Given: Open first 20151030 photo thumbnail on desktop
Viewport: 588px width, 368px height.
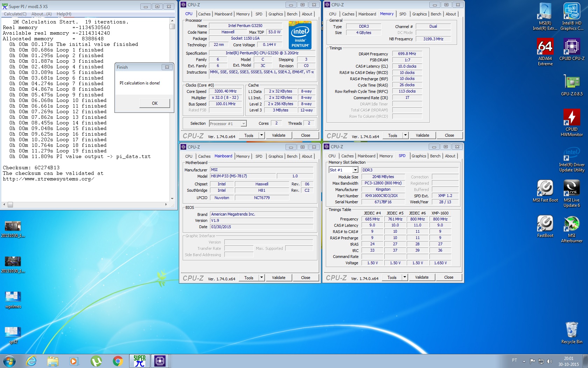Looking at the screenshot, I should coord(13,229).
